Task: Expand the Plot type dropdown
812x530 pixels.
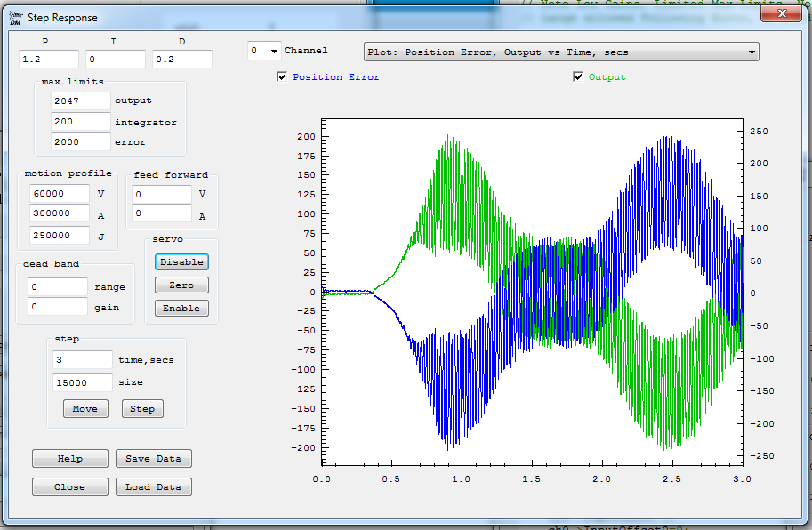Action: [x=561, y=52]
